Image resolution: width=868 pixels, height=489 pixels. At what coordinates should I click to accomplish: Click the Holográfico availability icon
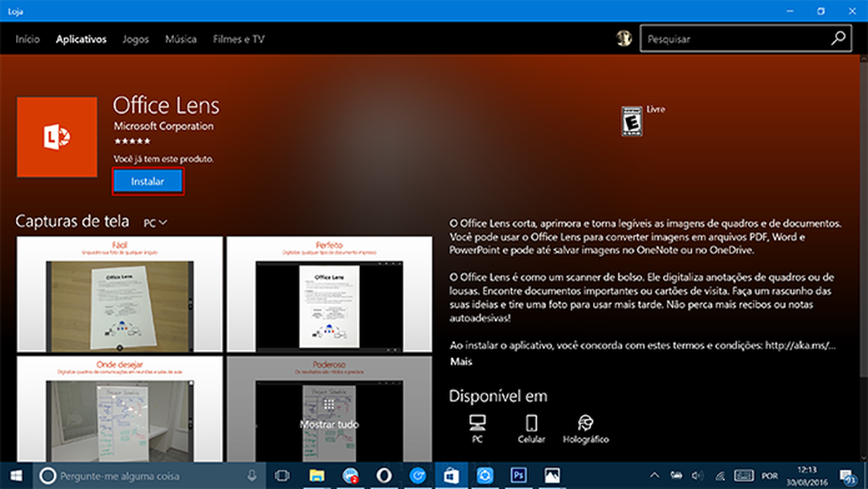point(586,429)
